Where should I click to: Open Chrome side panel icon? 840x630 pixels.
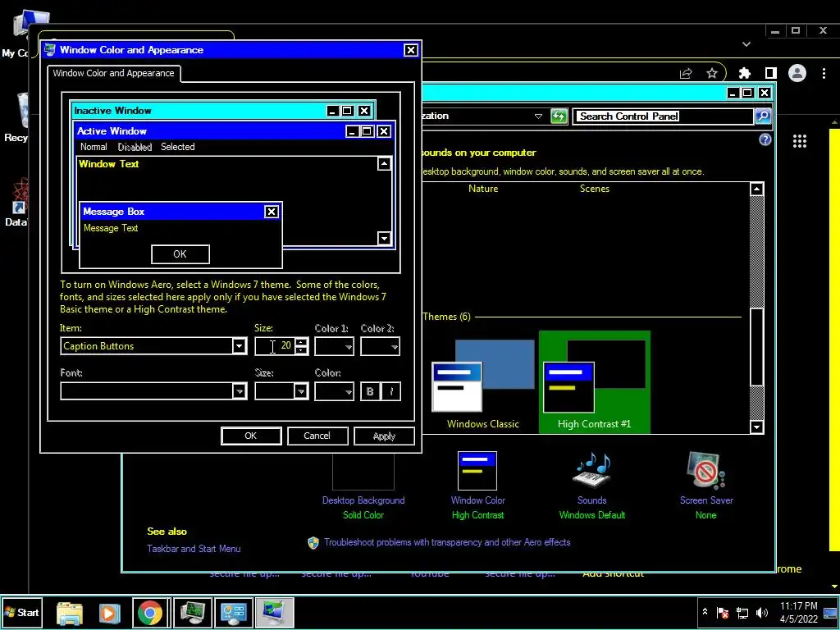coord(770,73)
